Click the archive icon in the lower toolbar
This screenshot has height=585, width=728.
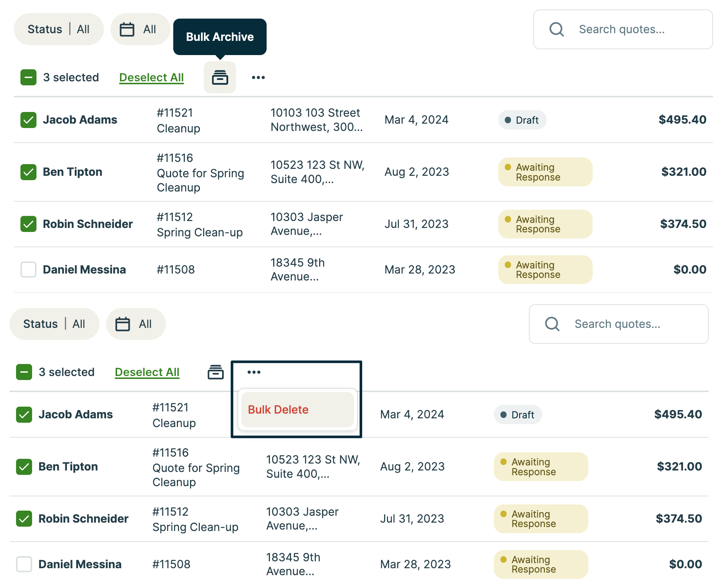pyautogui.click(x=216, y=372)
